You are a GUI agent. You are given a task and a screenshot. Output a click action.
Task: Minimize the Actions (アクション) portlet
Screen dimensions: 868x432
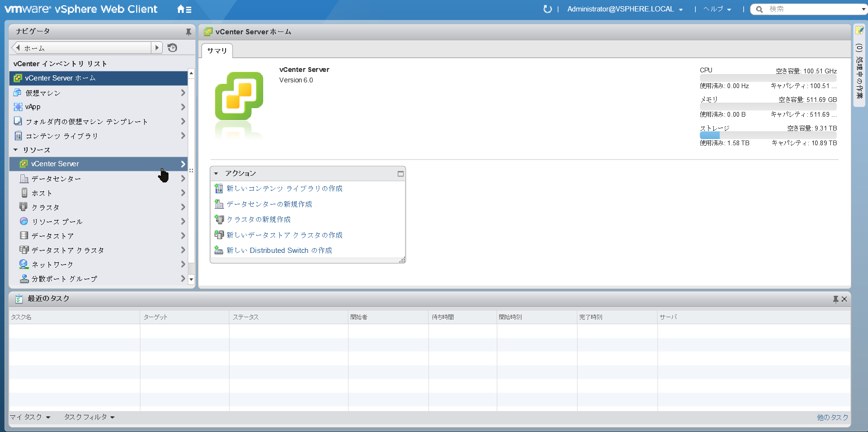(401, 174)
